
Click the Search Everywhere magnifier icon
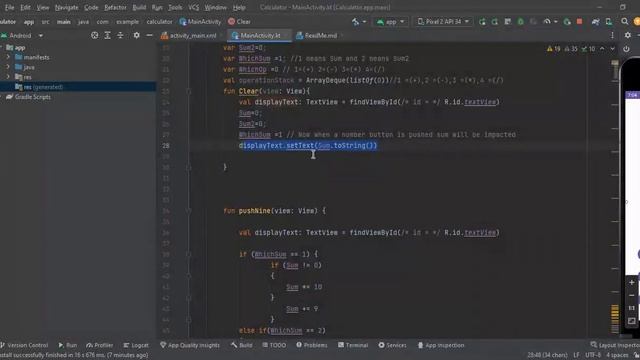click(x=624, y=21)
